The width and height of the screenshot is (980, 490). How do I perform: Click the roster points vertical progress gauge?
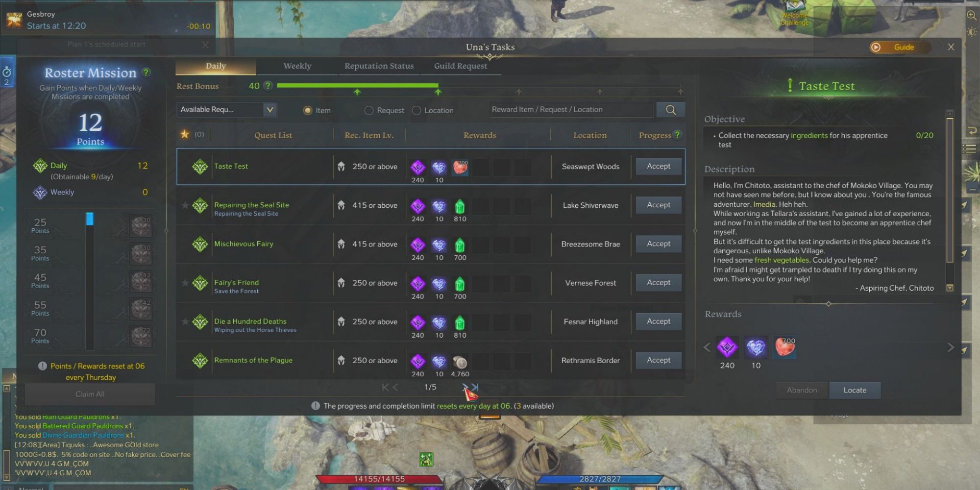pyautogui.click(x=90, y=281)
